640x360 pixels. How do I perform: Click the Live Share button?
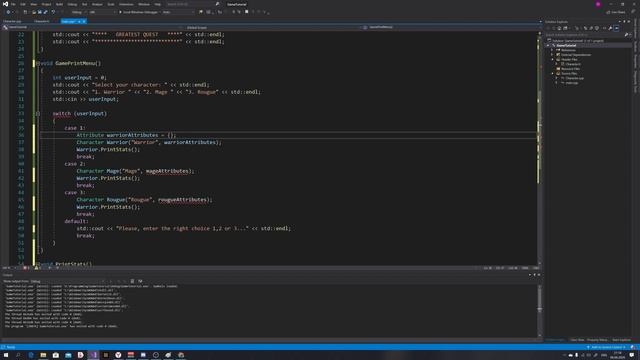coord(616,12)
